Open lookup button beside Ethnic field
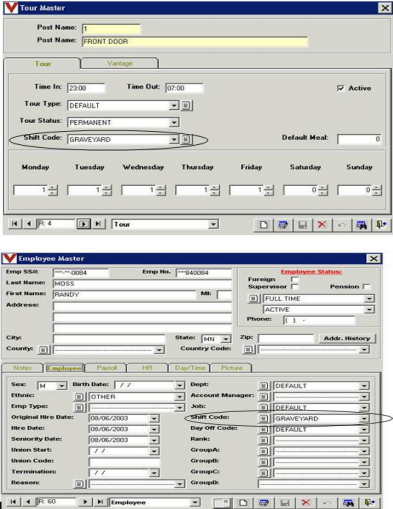 [x=79, y=397]
